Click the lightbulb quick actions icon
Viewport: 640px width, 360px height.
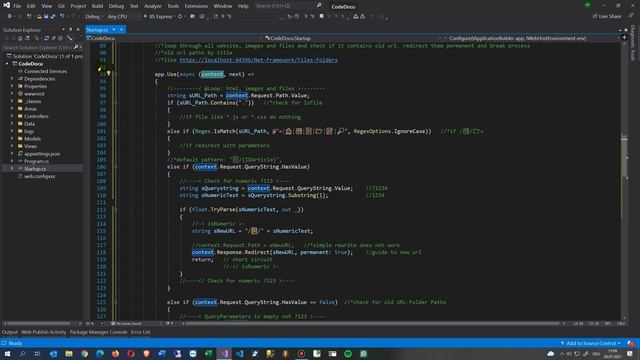[x=109, y=74]
